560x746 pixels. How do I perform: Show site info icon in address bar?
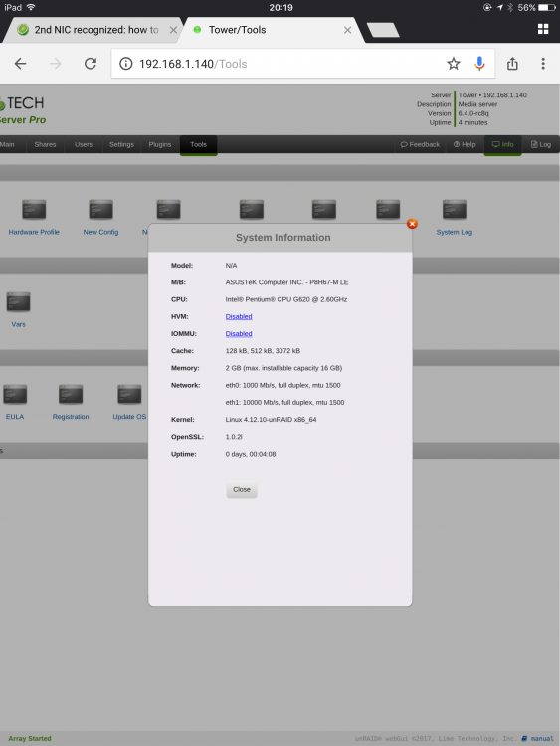pyautogui.click(x=125, y=64)
